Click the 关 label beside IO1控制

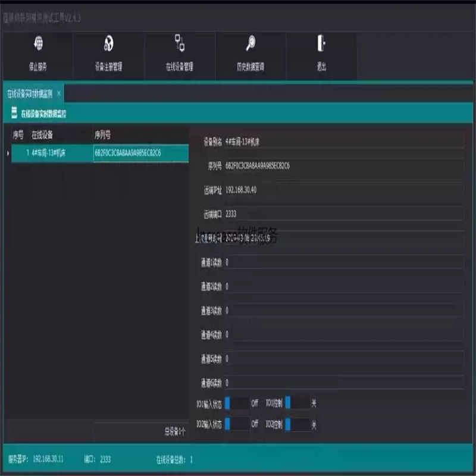pyautogui.click(x=314, y=403)
